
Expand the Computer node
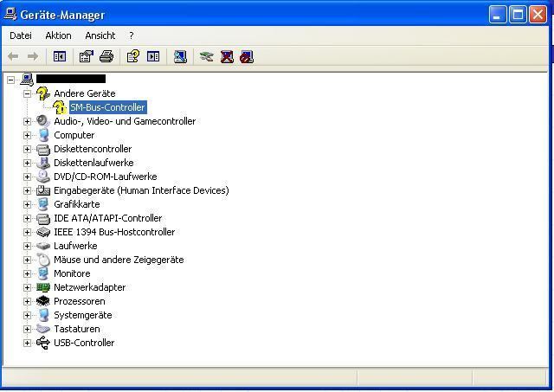click(x=27, y=135)
